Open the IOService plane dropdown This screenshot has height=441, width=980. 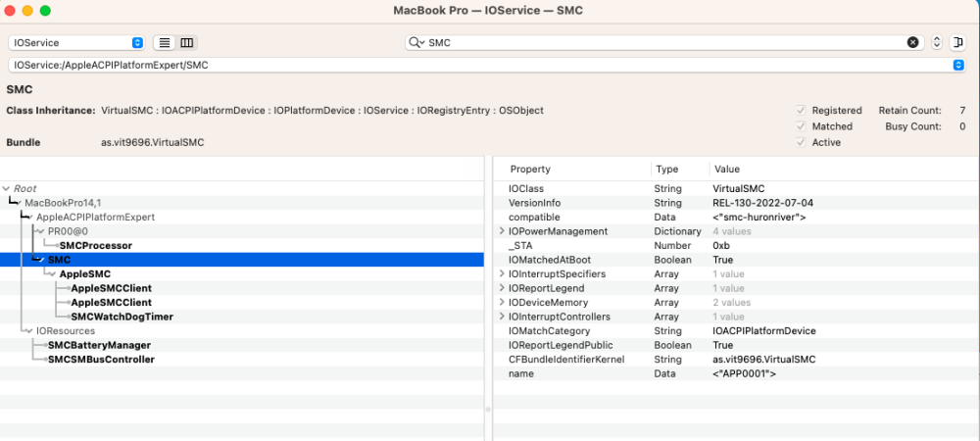pyautogui.click(x=76, y=42)
